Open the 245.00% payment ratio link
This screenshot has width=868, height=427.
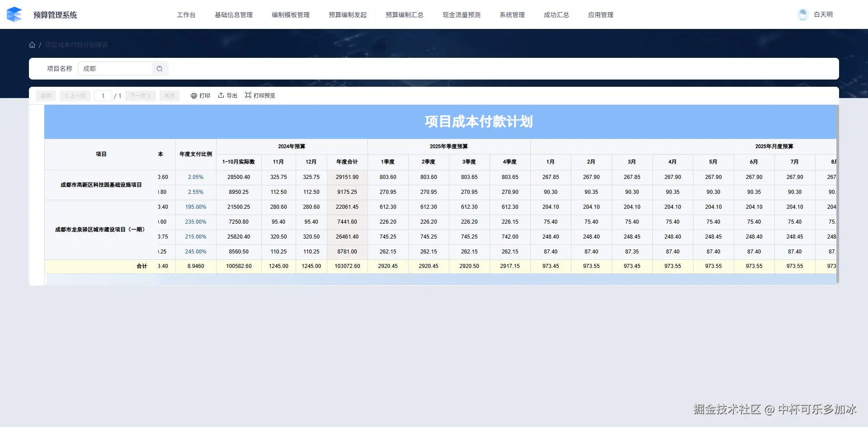click(x=196, y=252)
